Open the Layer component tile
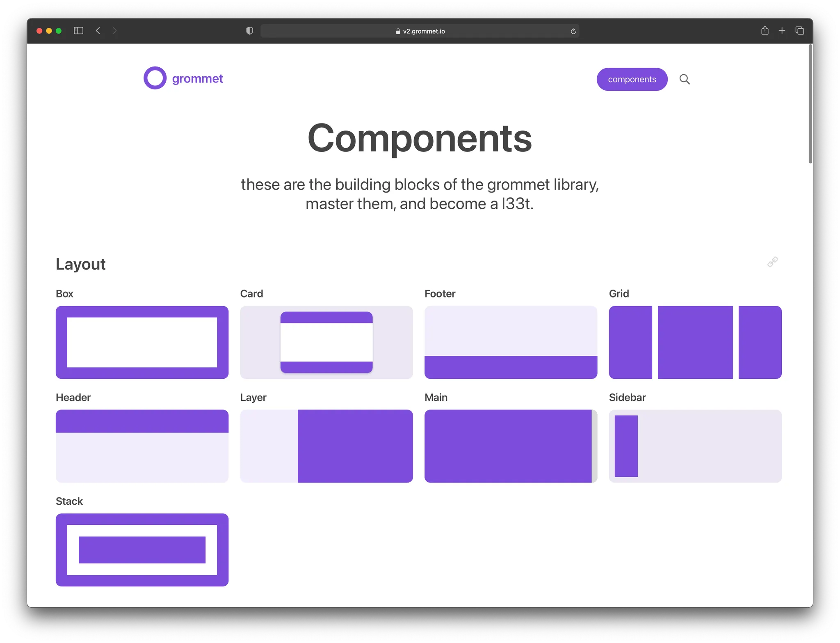This screenshot has height=643, width=840. [326, 446]
